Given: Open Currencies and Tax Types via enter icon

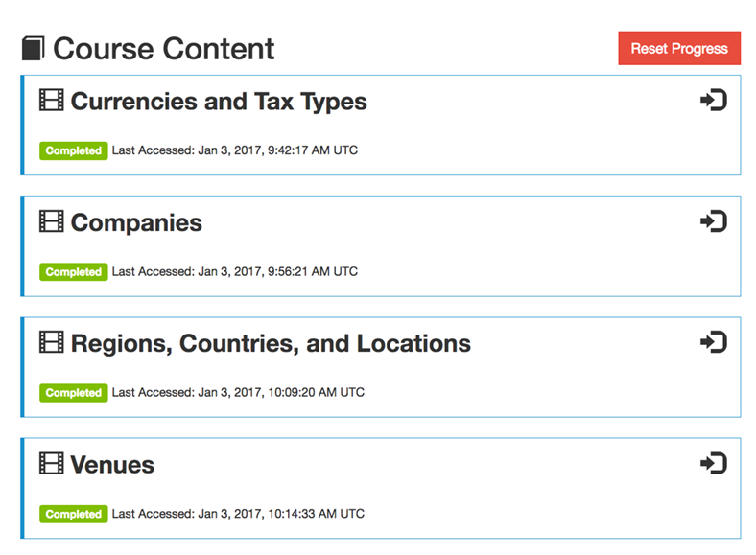Looking at the screenshot, I should [714, 101].
